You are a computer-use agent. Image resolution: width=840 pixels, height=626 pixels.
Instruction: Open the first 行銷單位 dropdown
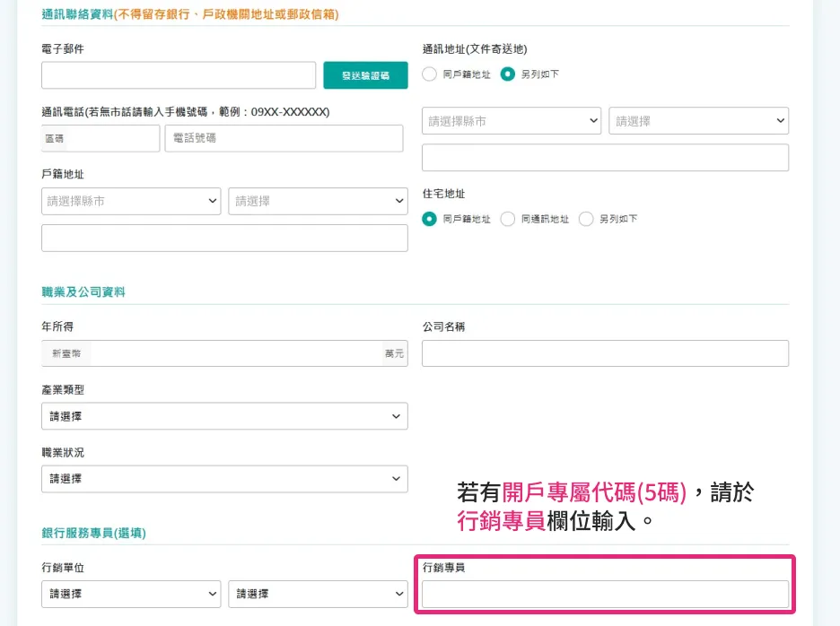(131, 594)
